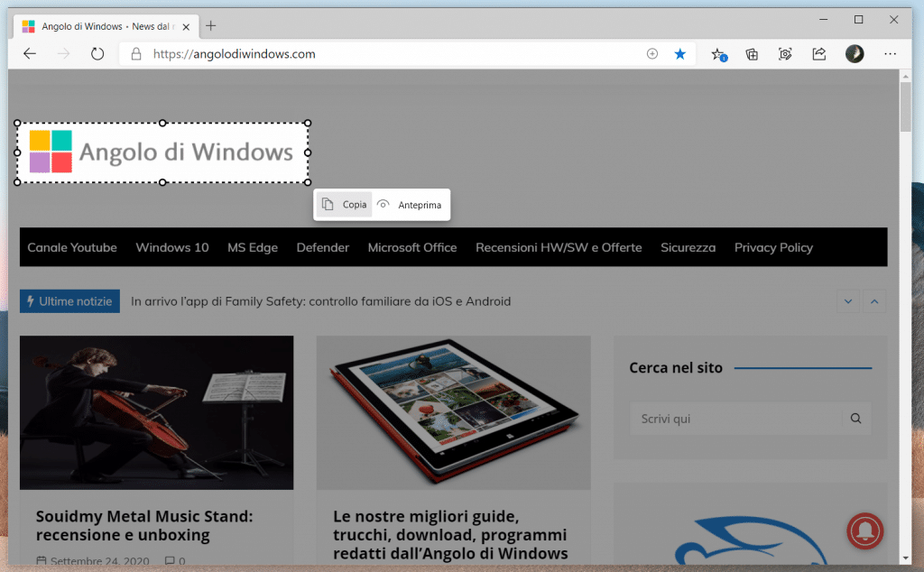Screen dimensions: 924x572
Task: Click the Copia button in capture popup
Action: click(345, 205)
